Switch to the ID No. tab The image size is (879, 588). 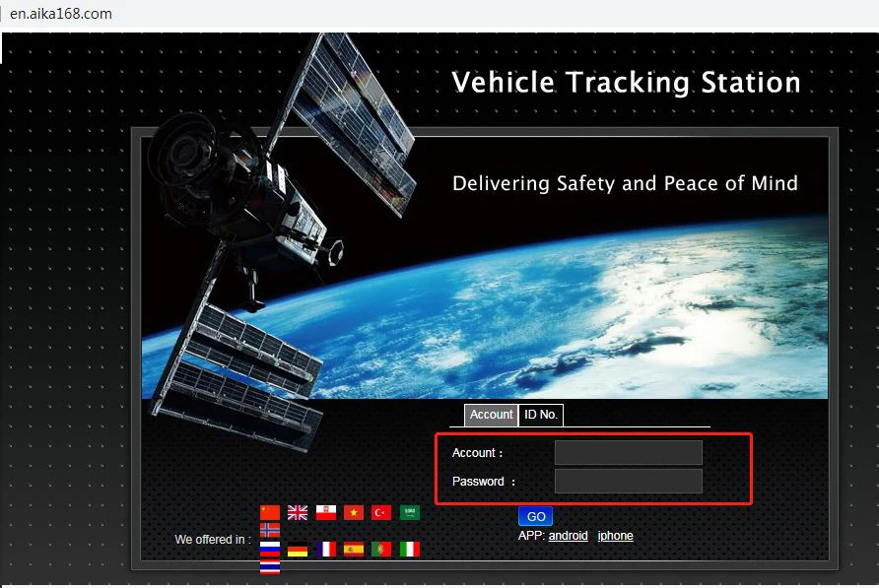[541, 415]
